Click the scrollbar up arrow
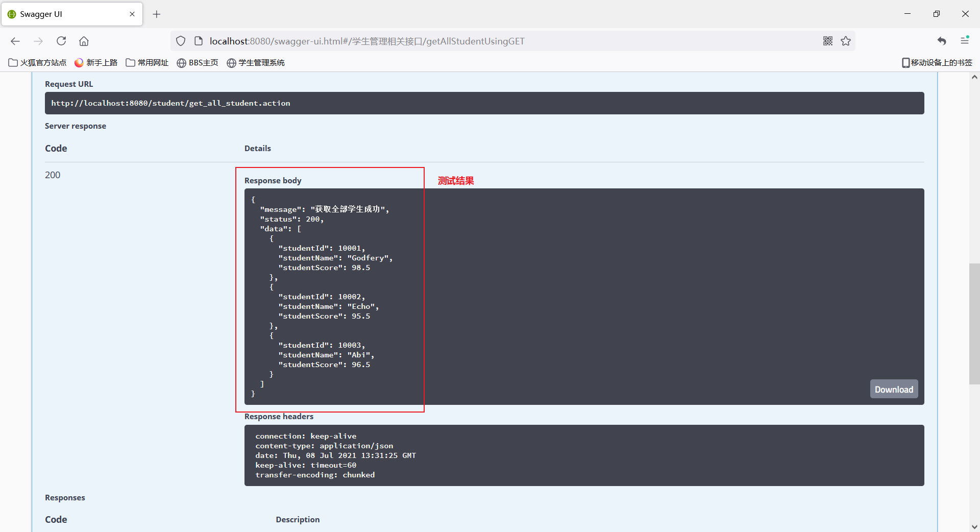Screen dimensions: 980x532 coord(974,77)
